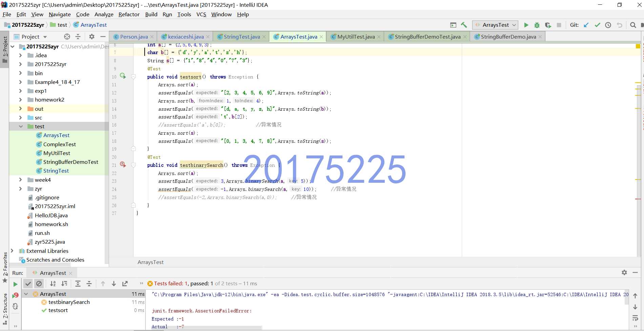Click run gutter icon for testsort
This screenshot has width=644, height=331.
(x=123, y=76)
